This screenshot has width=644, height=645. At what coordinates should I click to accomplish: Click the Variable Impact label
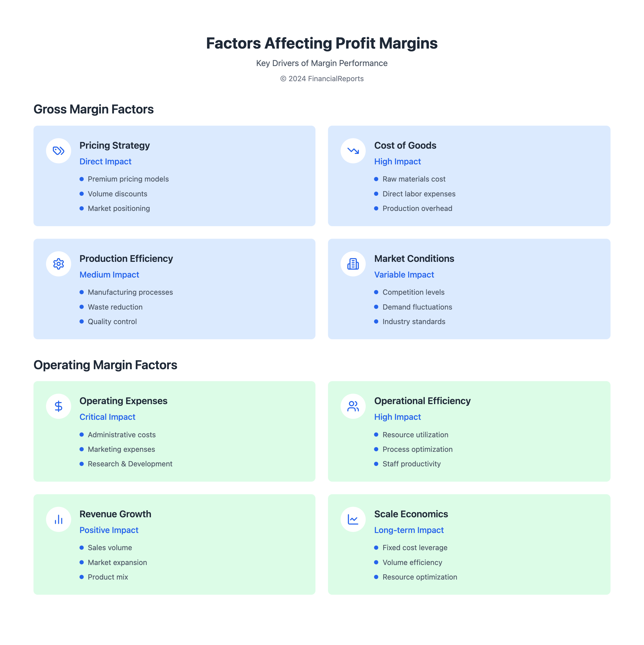[404, 275]
